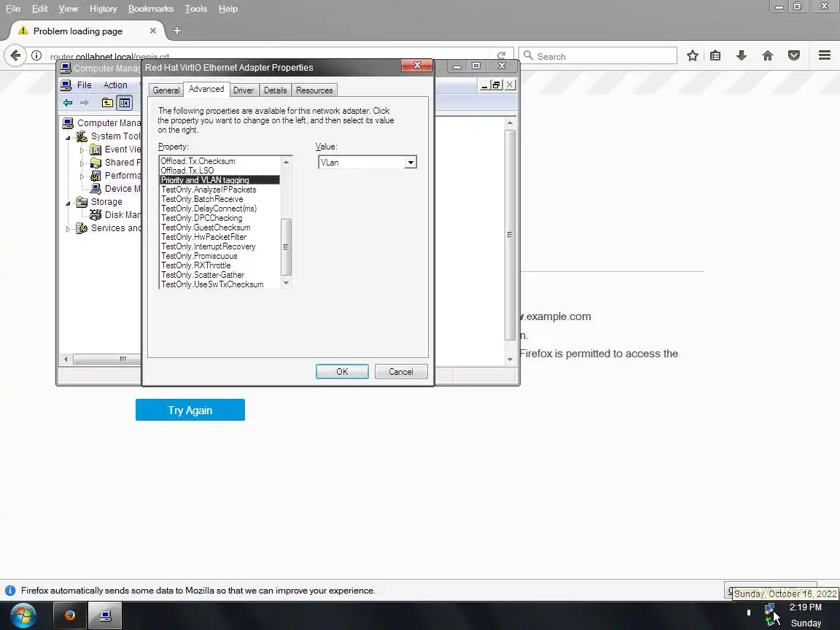
Task: Open Computer Management Action menu
Action: (x=115, y=85)
